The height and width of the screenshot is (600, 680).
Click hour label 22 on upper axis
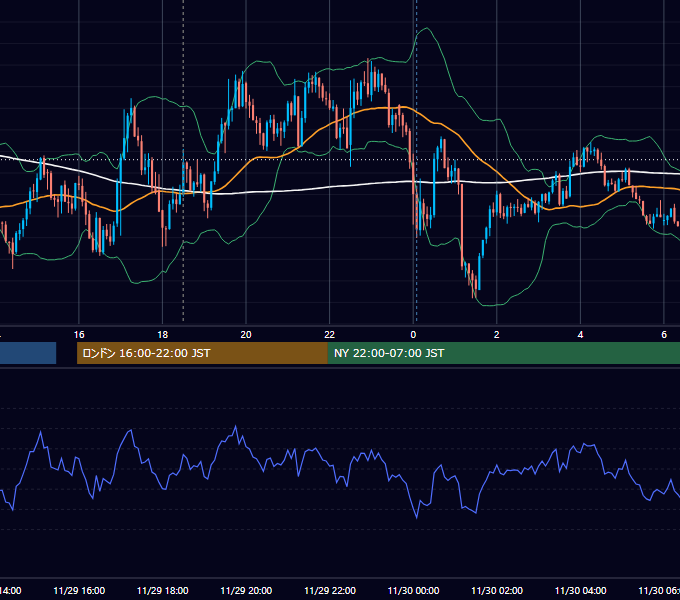(x=330, y=335)
